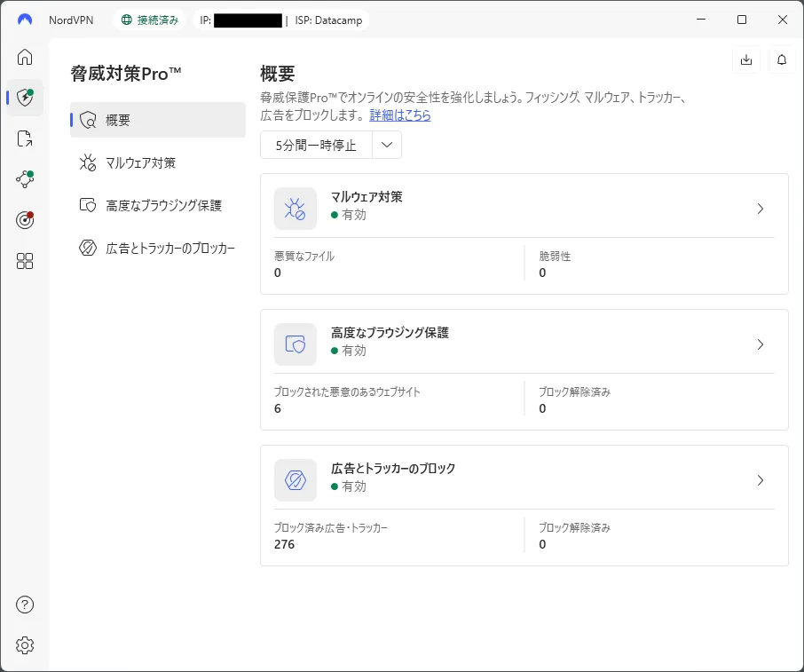Select the 概要 tab in the side menu
The image size is (804, 672).
tap(158, 120)
